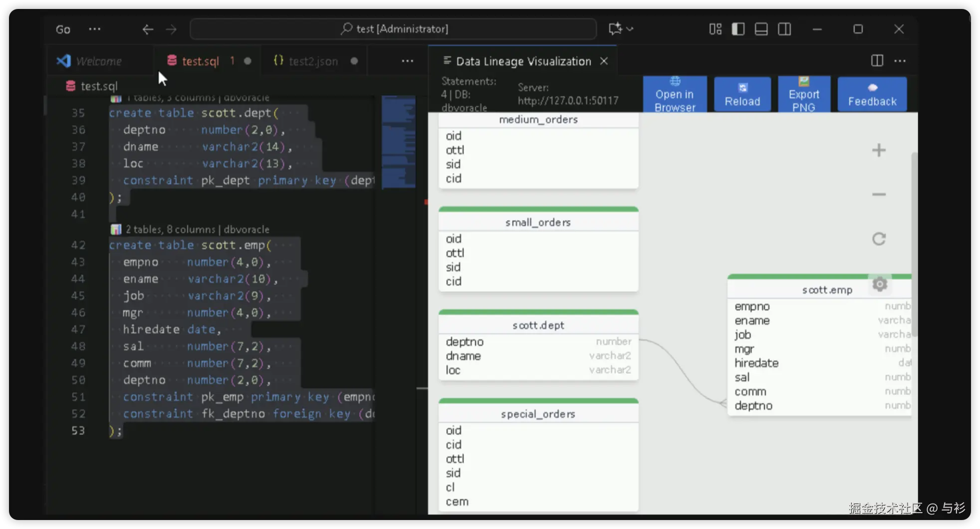This screenshot has height=529, width=980.
Task: Switch to the test2.json tab
Action: click(x=313, y=61)
